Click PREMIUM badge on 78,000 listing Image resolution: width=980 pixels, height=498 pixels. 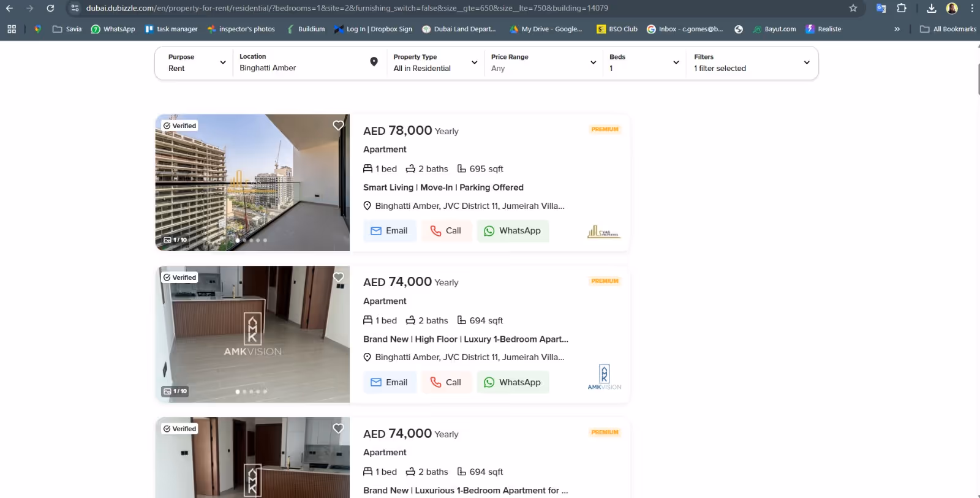tap(605, 129)
